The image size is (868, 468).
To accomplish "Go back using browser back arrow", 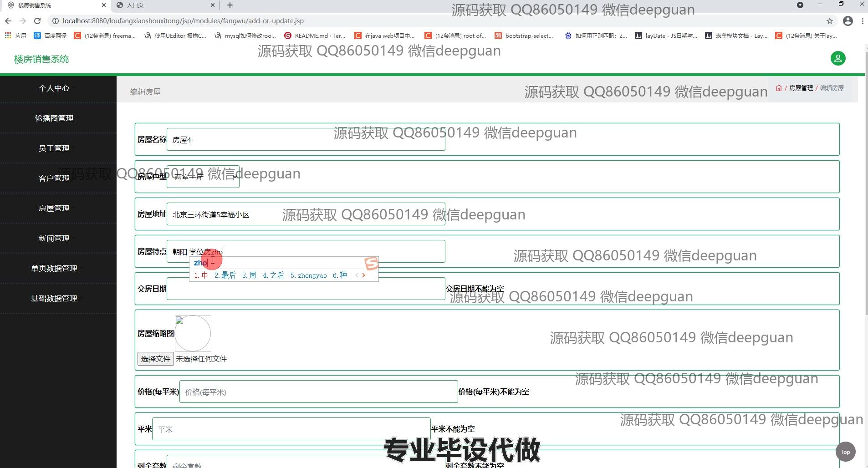I will coord(8,21).
